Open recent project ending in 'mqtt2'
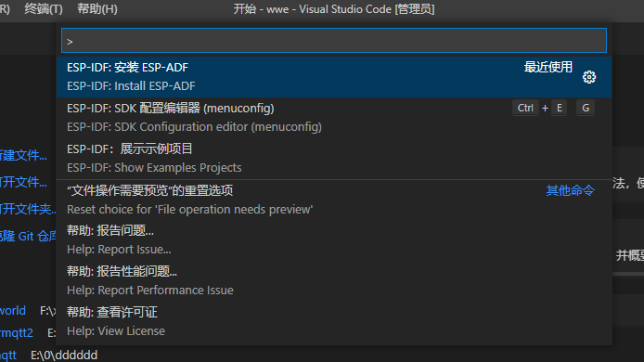 click(17, 333)
